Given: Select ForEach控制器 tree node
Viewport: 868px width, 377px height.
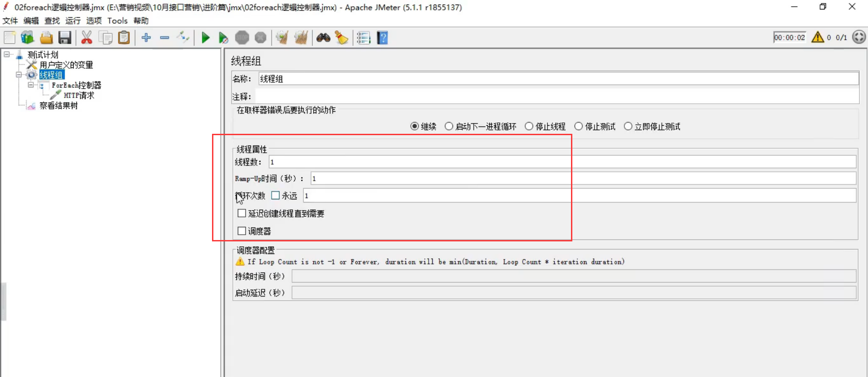Looking at the screenshot, I should click(76, 85).
